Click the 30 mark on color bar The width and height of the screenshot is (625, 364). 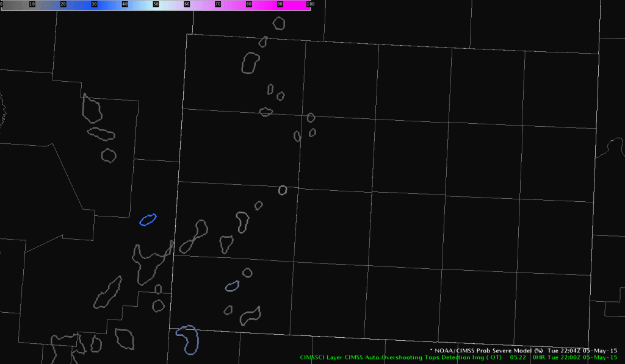coord(94,5)
